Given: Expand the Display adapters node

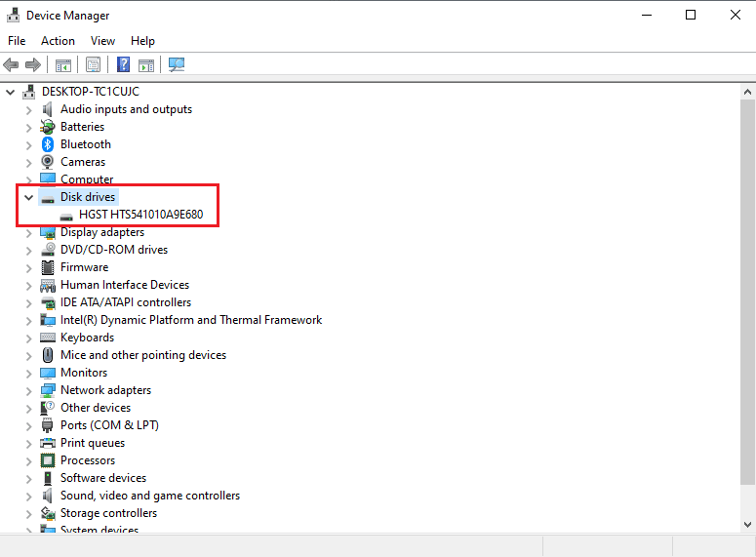Looking at the screenshot, I should click(x=29, y=233).
